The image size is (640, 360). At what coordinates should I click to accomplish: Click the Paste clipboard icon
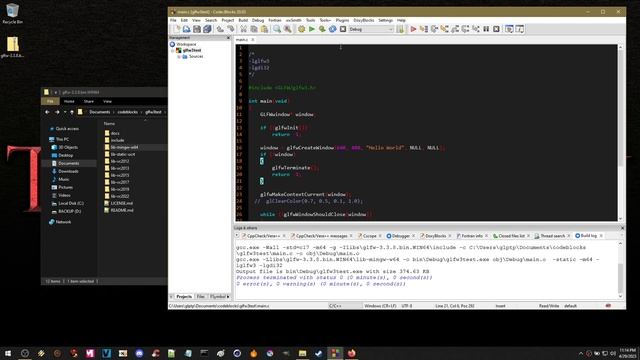(264, 29)
